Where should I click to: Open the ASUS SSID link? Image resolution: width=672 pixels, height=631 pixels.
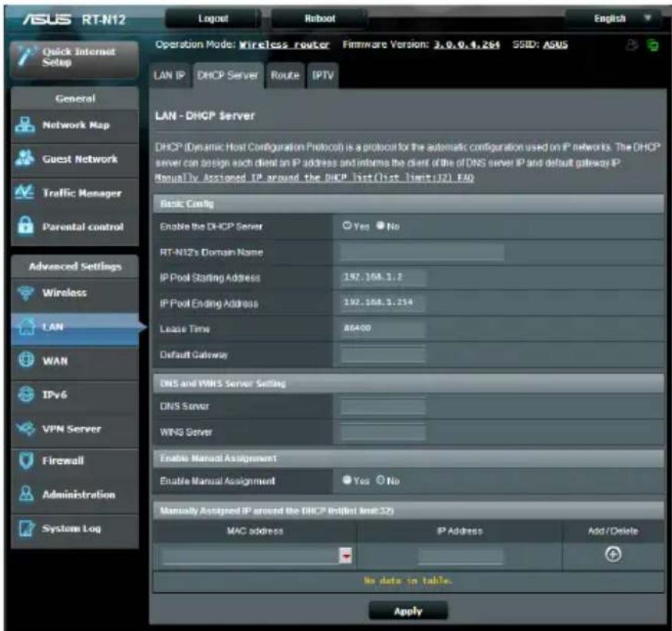click(x=555, y=44)
